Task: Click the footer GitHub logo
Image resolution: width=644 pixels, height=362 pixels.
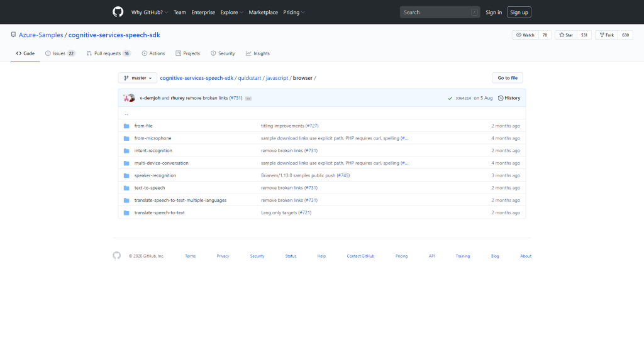Action: [116, 256]
